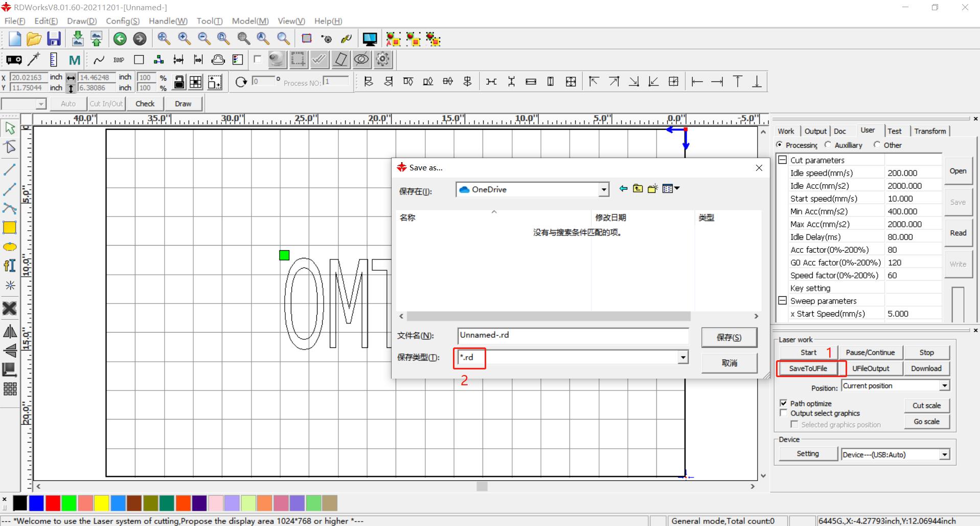Select the Processing radio button

tap(779, 145)
